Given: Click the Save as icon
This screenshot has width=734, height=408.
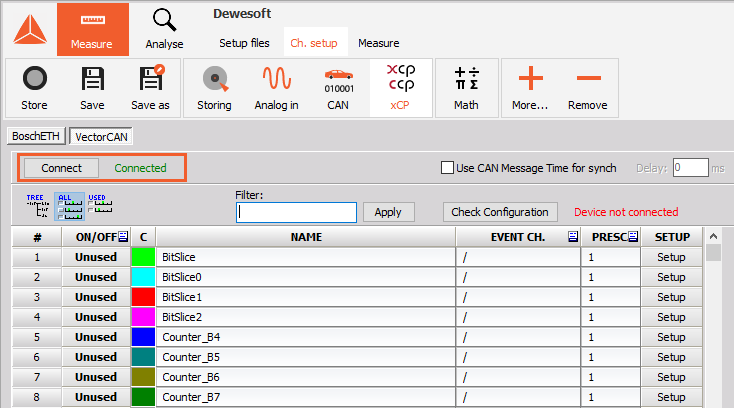Looking at the screenshot, I should (150, 88).
